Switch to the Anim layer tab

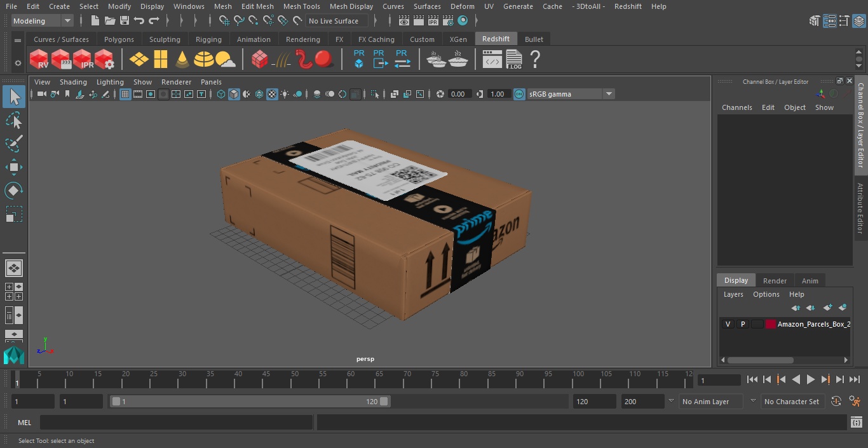810,281
